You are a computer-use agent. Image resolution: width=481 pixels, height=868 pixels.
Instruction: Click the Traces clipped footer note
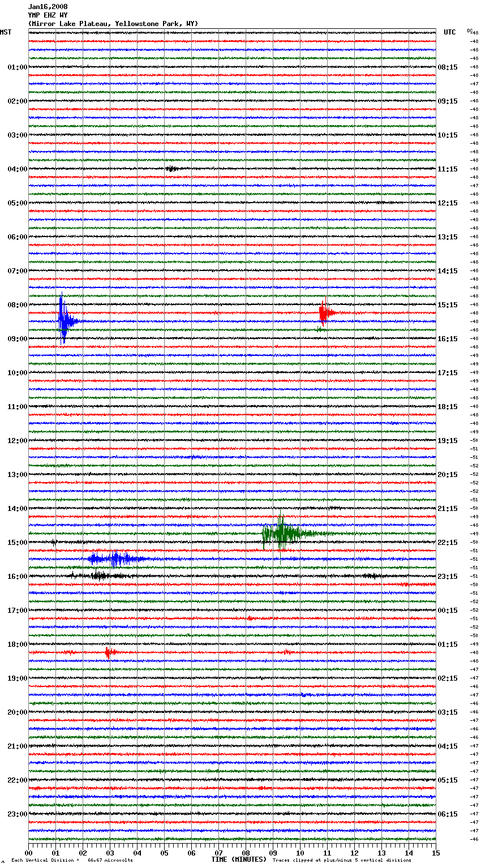[x=342, y=860]
